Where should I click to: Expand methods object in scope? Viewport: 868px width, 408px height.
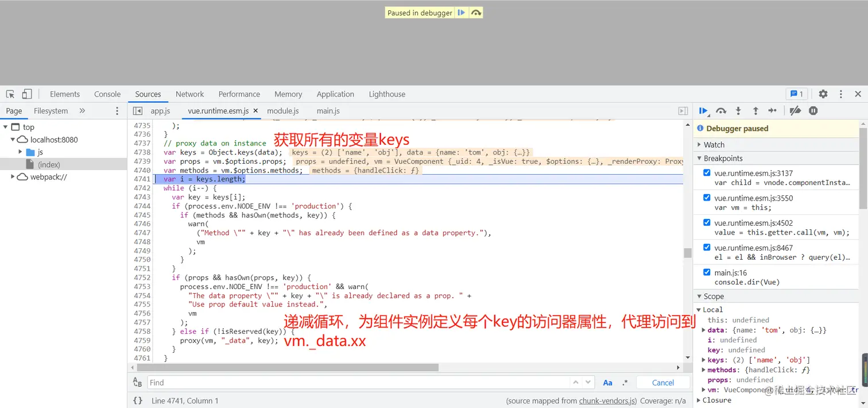click(x=704, y=370)
